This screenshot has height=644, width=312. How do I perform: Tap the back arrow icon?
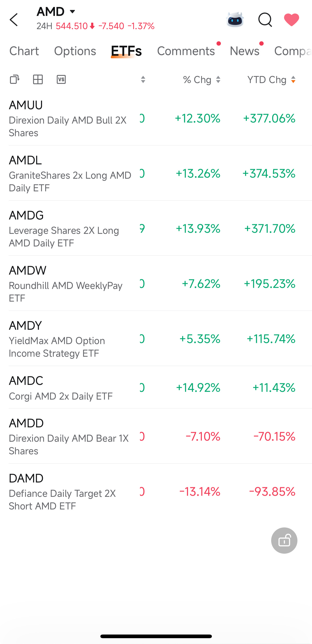coord(14,20)
